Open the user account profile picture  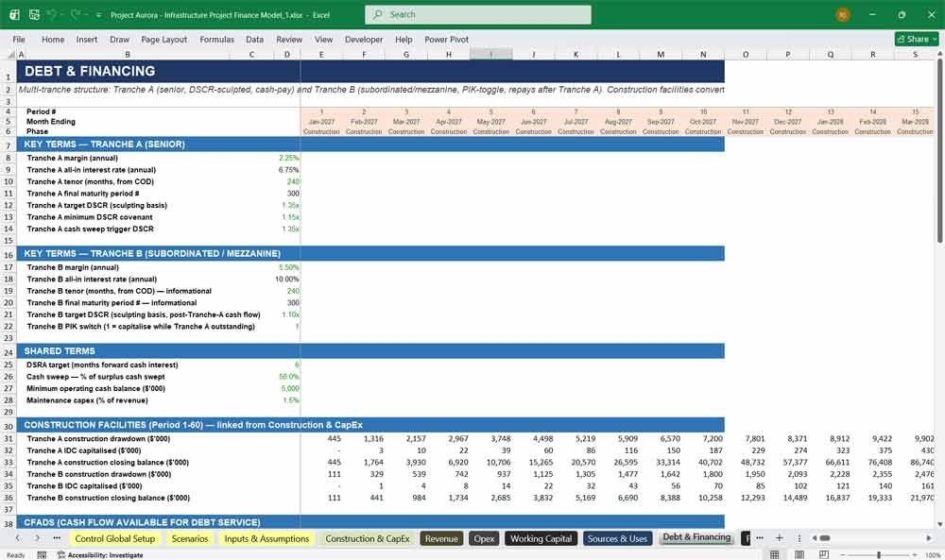[843, 14]
